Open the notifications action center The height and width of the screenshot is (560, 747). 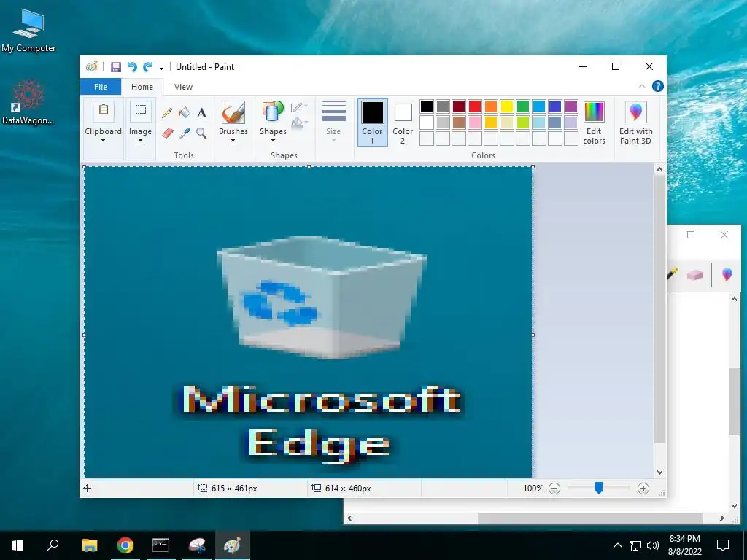[x=723, y=545]
